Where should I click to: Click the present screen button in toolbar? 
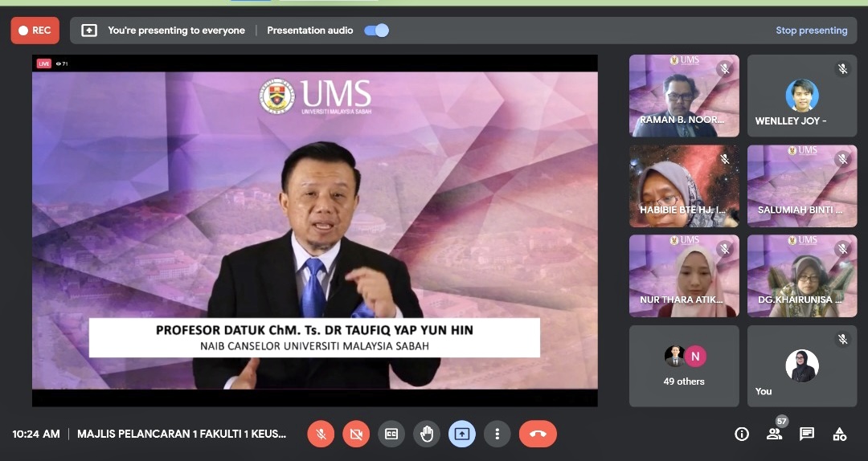[x=461, y=434]
